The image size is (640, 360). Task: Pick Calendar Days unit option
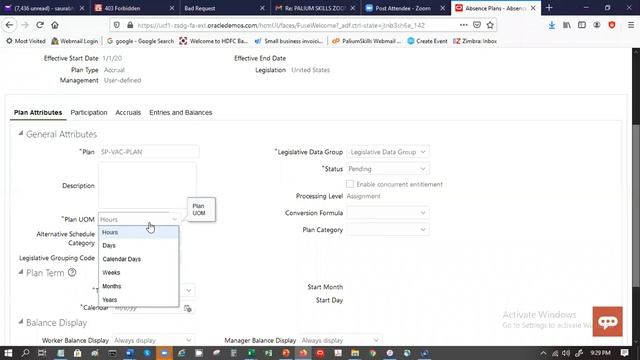(x=138, y=259)
